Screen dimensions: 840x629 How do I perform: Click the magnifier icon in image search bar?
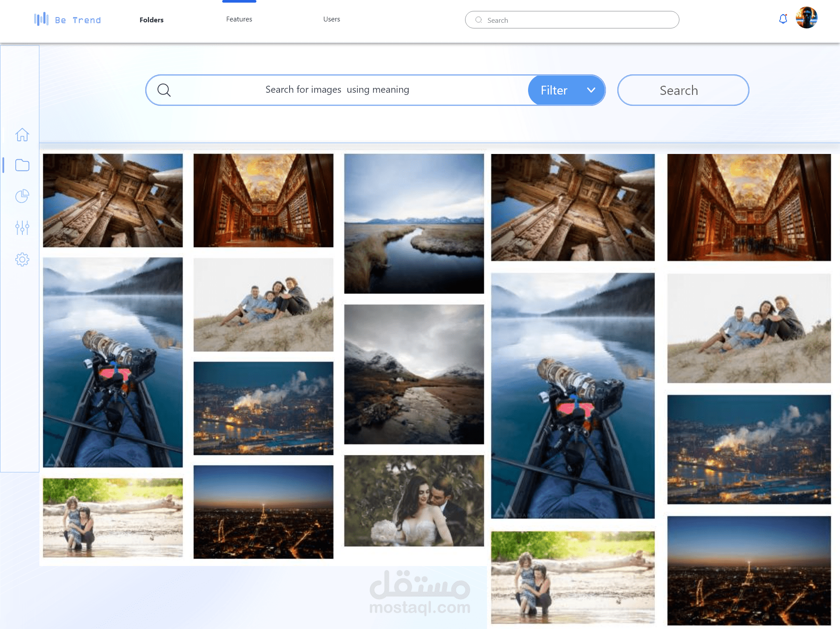(x=164, y=90)
